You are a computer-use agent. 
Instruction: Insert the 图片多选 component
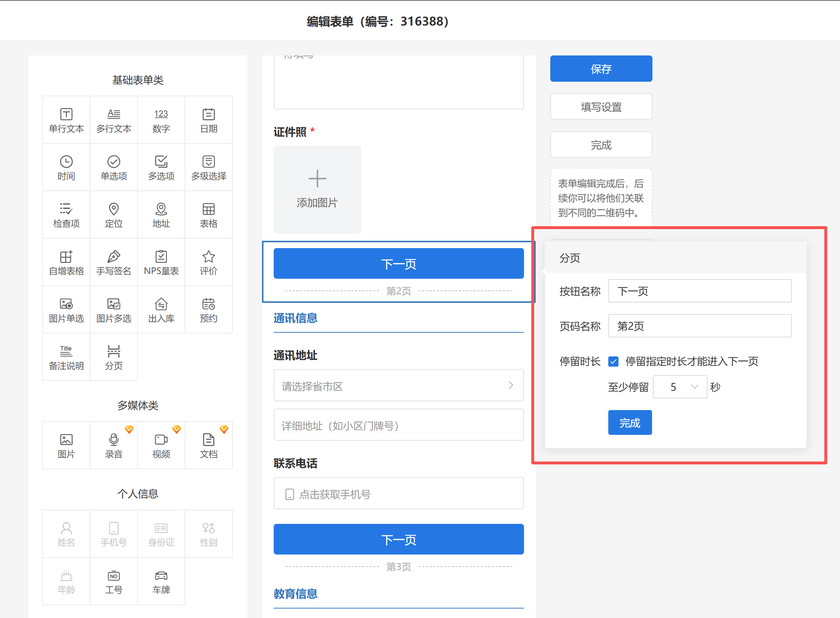114,310
